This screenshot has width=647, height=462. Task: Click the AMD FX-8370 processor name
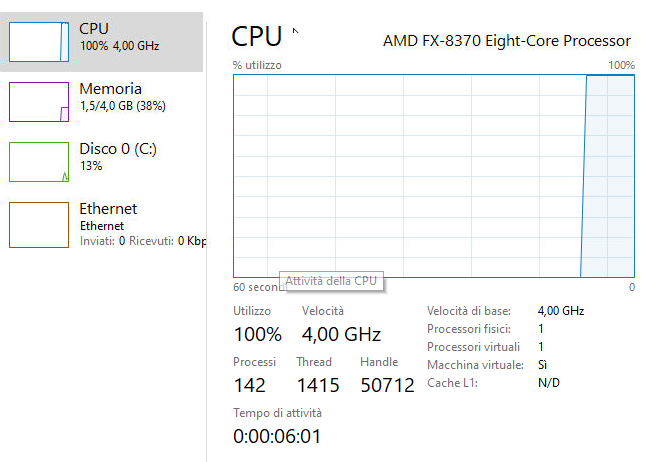coord(507,41)
